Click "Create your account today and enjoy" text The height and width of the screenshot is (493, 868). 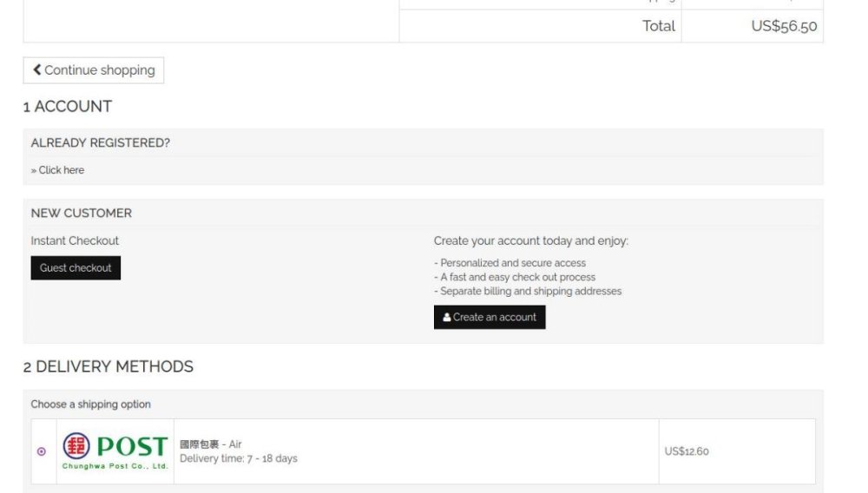pos(531,240)
